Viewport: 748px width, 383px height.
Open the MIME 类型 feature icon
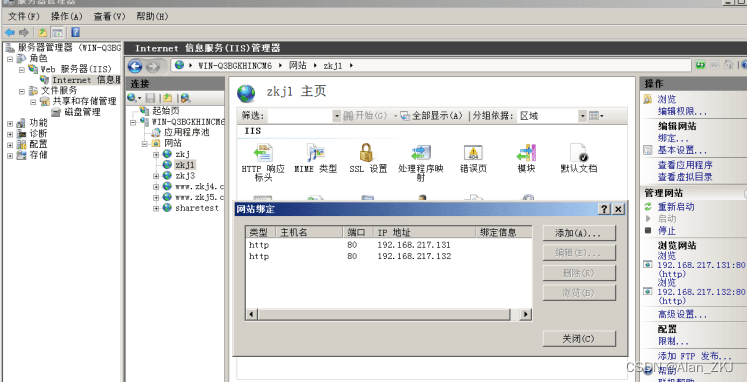point(315,153)
